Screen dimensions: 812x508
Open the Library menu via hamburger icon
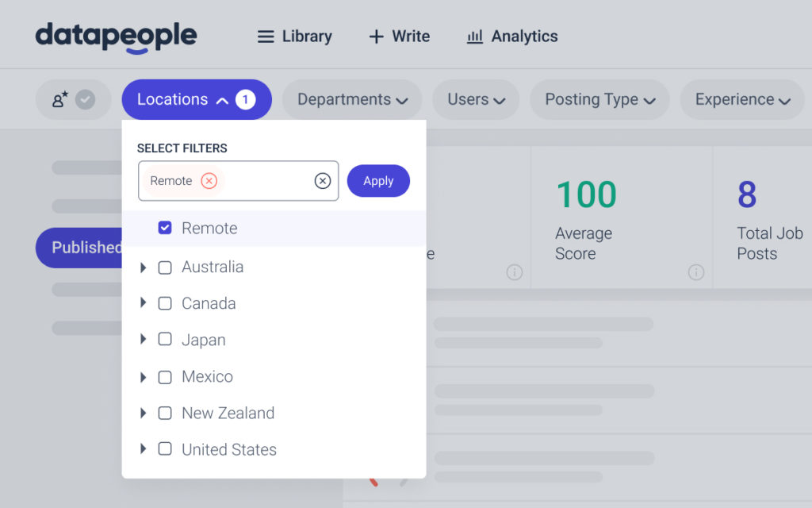[266, 36]
